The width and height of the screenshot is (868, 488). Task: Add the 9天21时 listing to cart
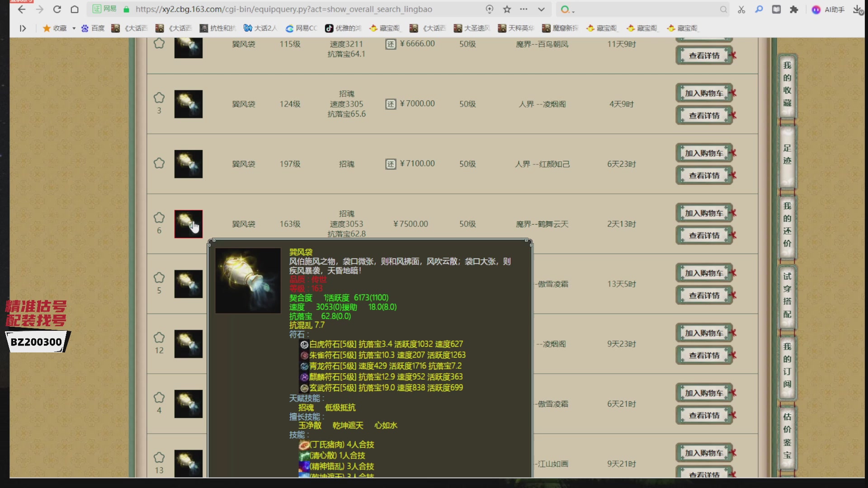click(x=704, y=453)
